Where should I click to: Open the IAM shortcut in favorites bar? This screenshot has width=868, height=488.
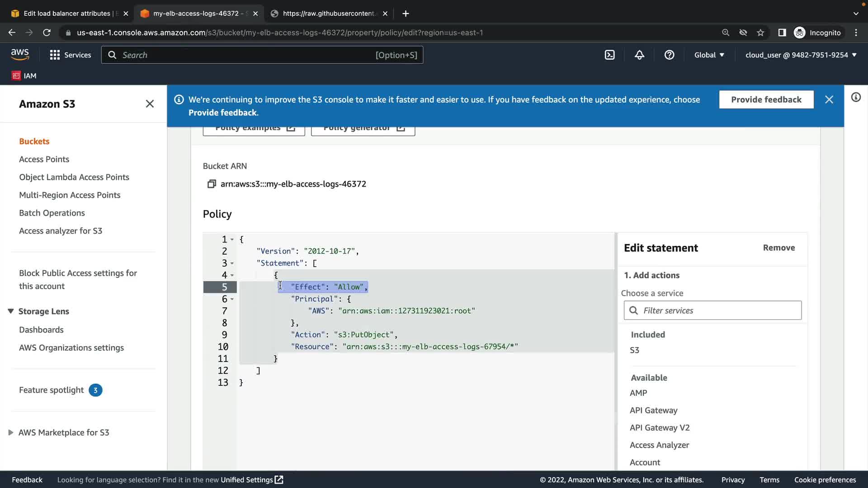click(x=24, y=76)
